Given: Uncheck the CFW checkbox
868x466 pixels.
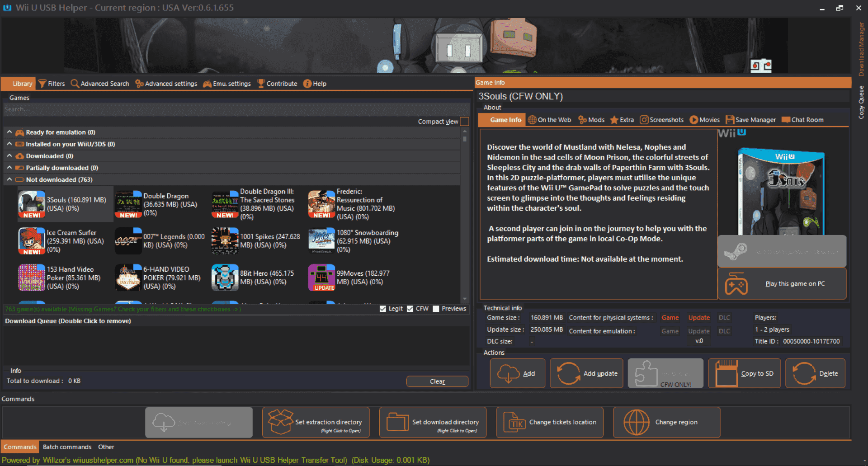Looking at the screenshot, I should pos(410,309).
